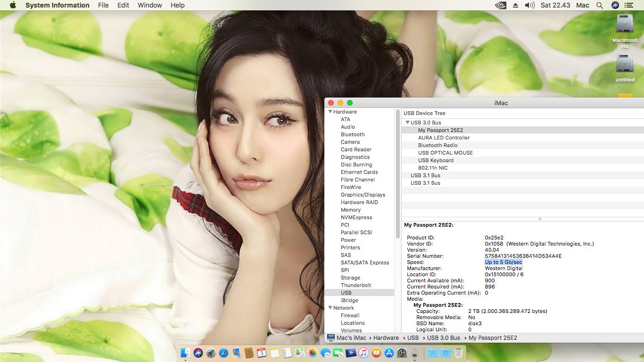644x362 pixels.
Task: Open the Edit menu
Action: click(x=123, y=5)
